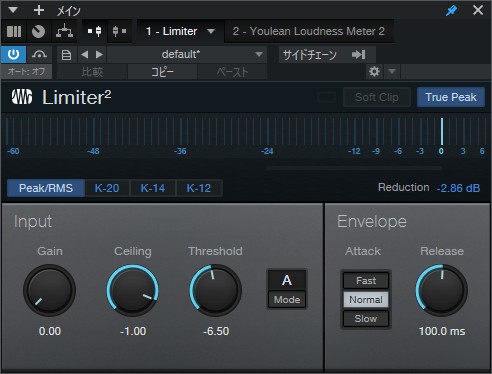Open the Limiter tab dropdown arrow
This screenshot has height=374, width=492.
click(x=211, y=31)
